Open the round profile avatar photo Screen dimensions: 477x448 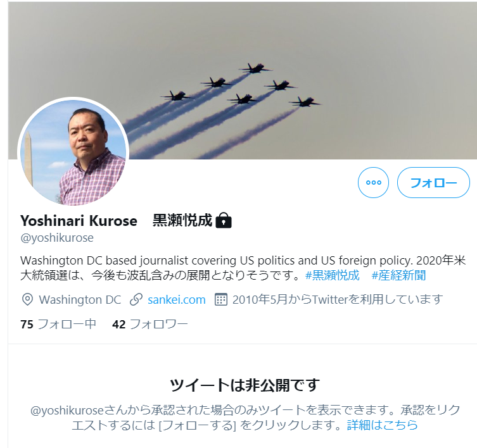[73, 152]
